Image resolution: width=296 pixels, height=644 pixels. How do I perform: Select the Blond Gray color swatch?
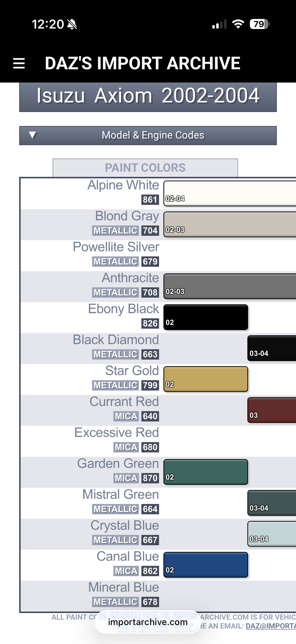point(229,224)
